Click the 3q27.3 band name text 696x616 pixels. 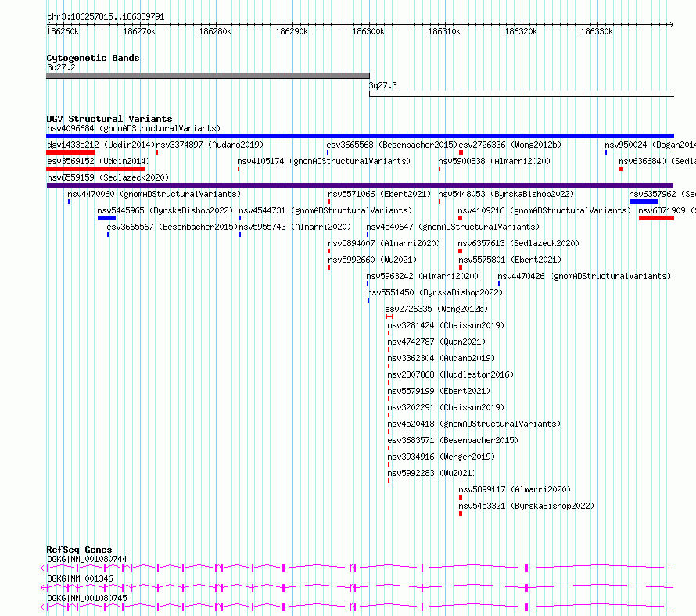tap(383, 86)
